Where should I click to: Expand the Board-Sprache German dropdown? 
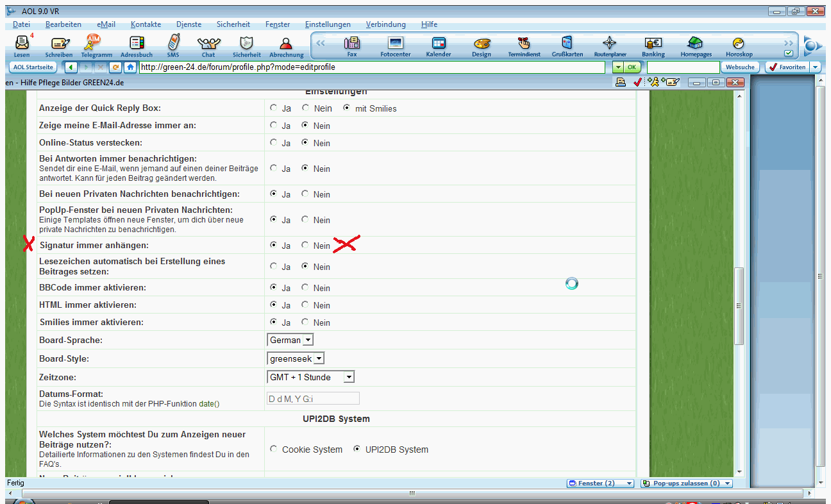tap(308, 340)
